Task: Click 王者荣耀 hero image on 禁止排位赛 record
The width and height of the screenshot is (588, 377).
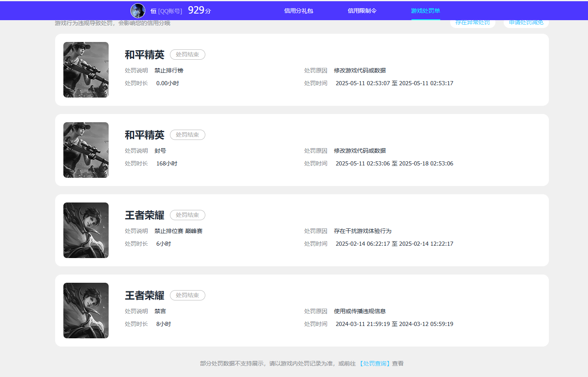Action: pyautogui.click(x=86, y=230)
